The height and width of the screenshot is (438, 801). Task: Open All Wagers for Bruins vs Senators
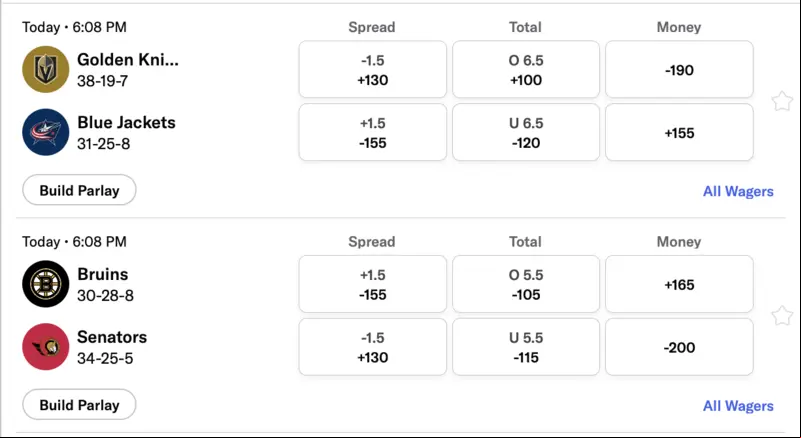[738, 406]
